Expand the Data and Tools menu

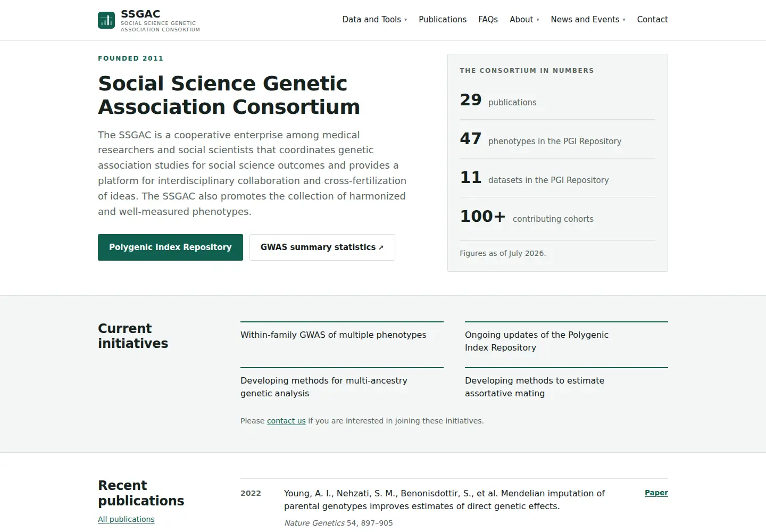coord(374,20)
